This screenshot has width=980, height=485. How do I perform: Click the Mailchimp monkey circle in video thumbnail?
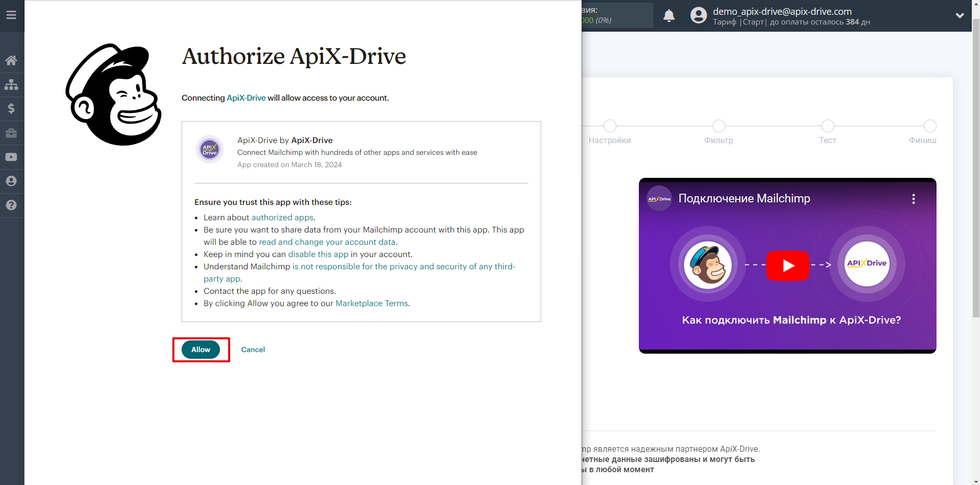[708, 265]
